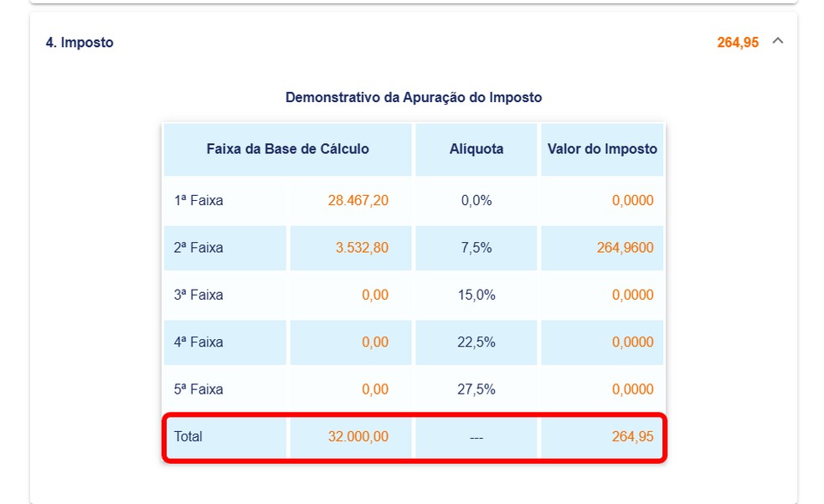Click the 28.467,20 base value

click(x=357, y=201)
